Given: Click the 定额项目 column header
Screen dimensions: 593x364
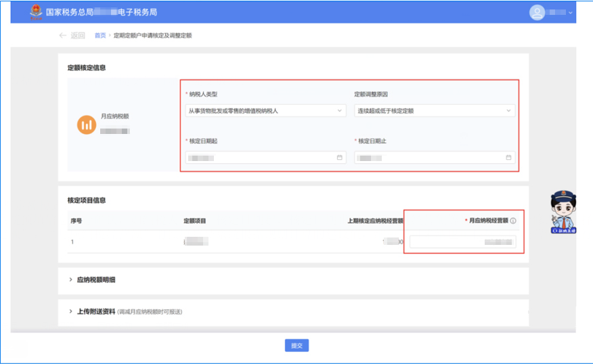Looking at the screenshot, I should [195, 221].
